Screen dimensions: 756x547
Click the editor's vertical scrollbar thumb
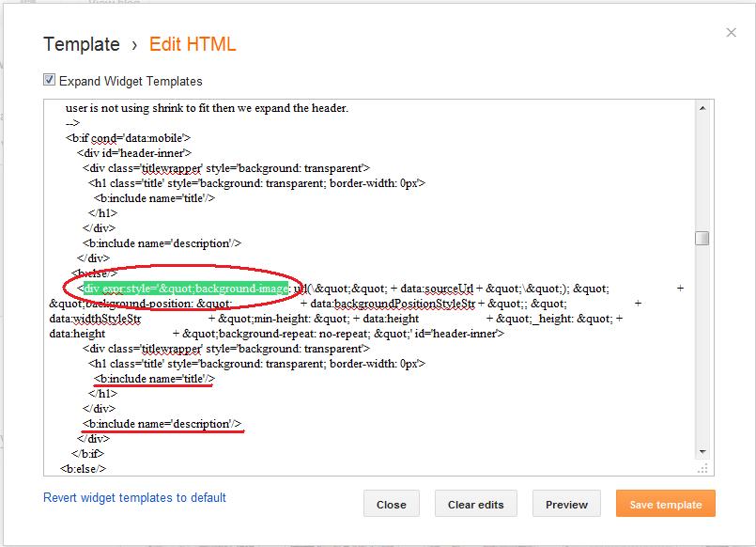[700, 237]
